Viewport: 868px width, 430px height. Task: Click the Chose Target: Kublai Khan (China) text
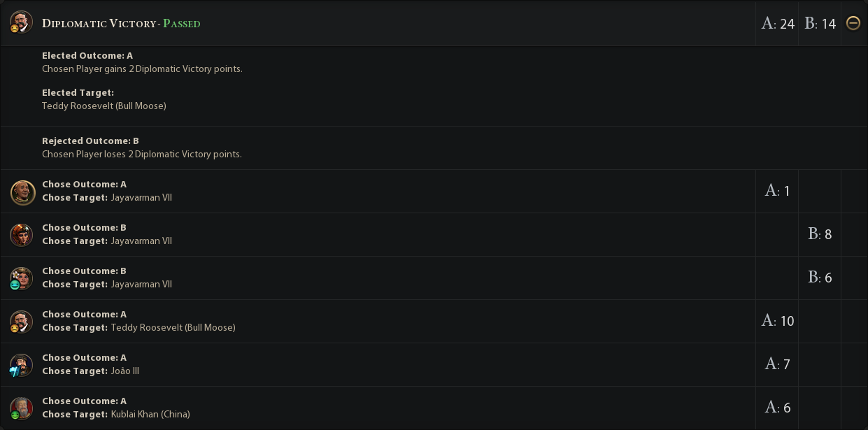coord(115,415)
